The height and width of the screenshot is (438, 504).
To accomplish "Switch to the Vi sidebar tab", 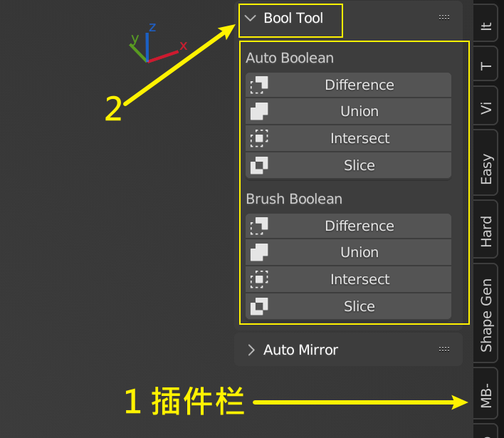I will 485,106.
